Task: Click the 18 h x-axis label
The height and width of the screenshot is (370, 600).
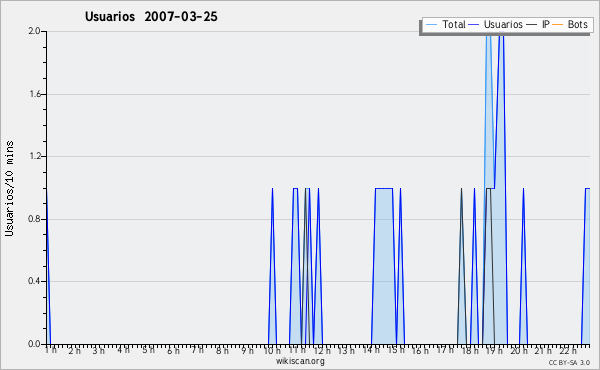Action: coord(470,350)
